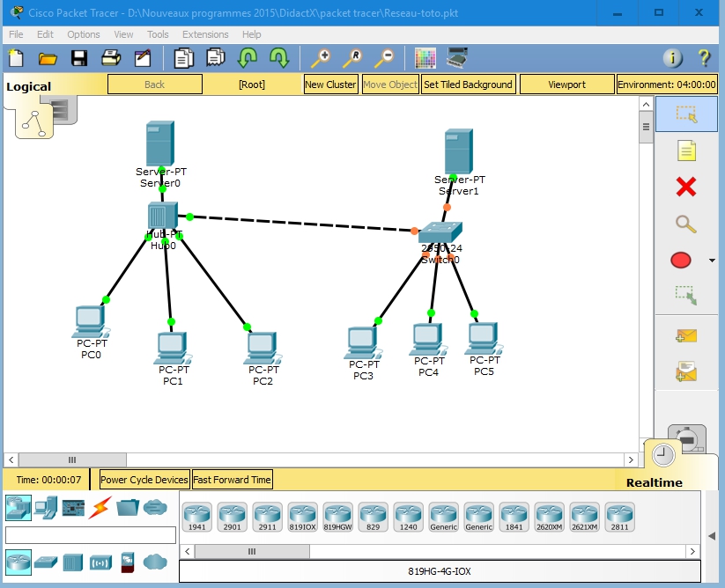Select the End Devices category icon

pos(46,508)
